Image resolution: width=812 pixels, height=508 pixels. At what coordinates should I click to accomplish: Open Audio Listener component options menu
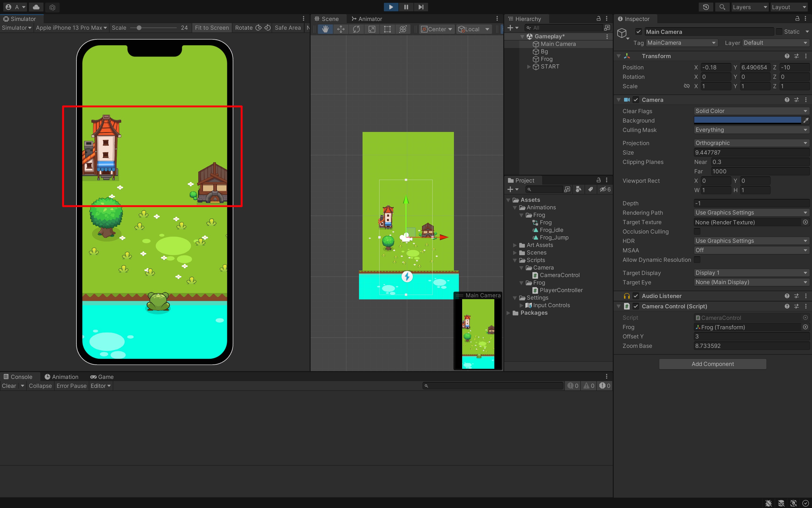click(x=806, y=296)
